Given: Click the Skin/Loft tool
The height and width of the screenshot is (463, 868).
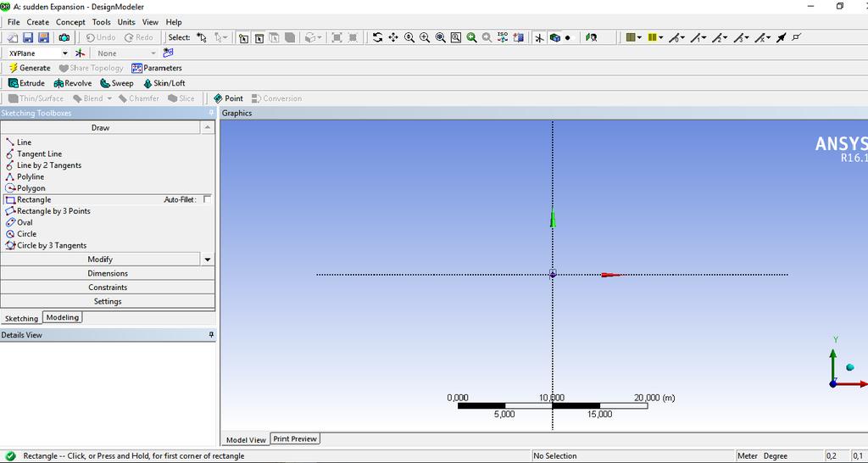Looking at the screenshot, I should pos(164,83).
